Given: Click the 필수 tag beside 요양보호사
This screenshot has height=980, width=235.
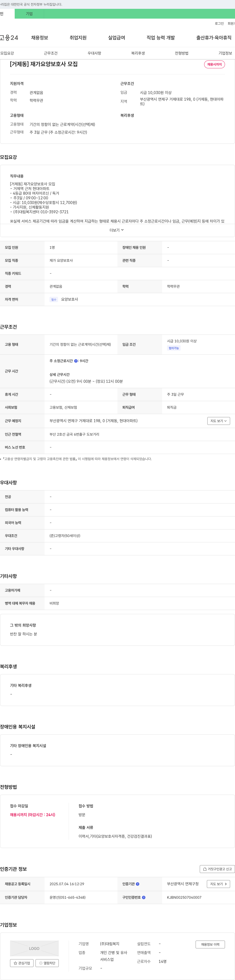Looking at the screenshot, I should point(54,299).
